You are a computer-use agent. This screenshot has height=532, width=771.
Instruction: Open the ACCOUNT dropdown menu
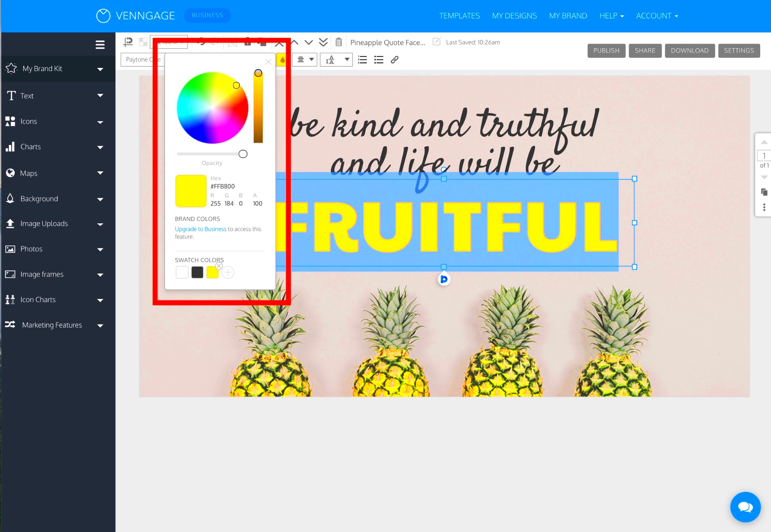[x=655, y=16]
